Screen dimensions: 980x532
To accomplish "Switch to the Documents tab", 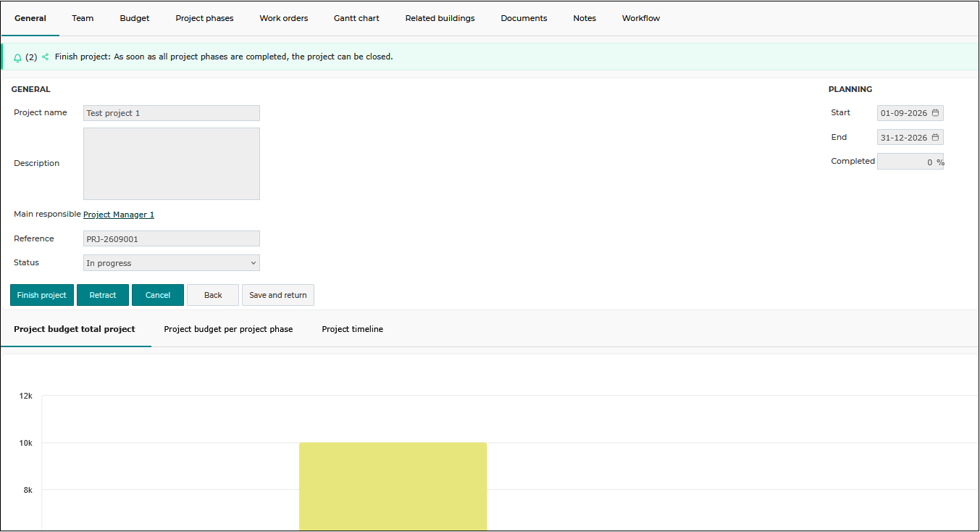I will (x=524, y=18).
